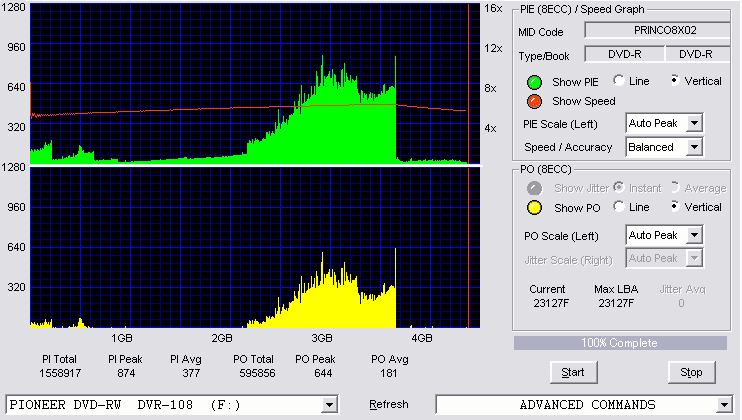Click the 16x speed axis label
Screen dimensions: 742x420
pos(493,8)
